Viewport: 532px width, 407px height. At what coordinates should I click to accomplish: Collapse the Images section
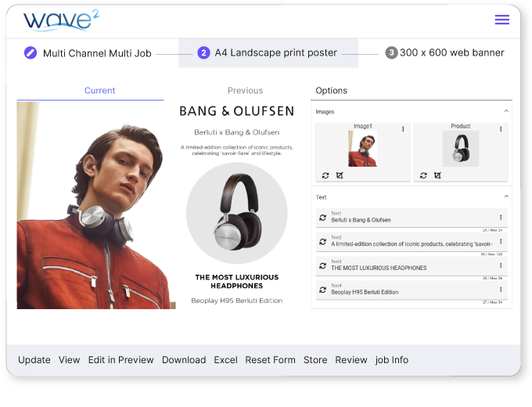(506, 112)
